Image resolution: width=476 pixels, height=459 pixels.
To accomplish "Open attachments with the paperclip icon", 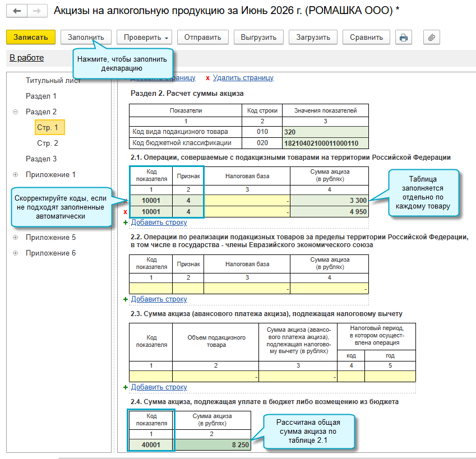I will point(431,38).
